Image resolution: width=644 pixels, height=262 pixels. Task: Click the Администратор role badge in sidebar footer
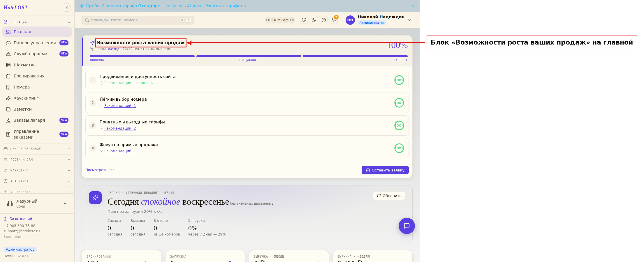click(x=20, y=249)
